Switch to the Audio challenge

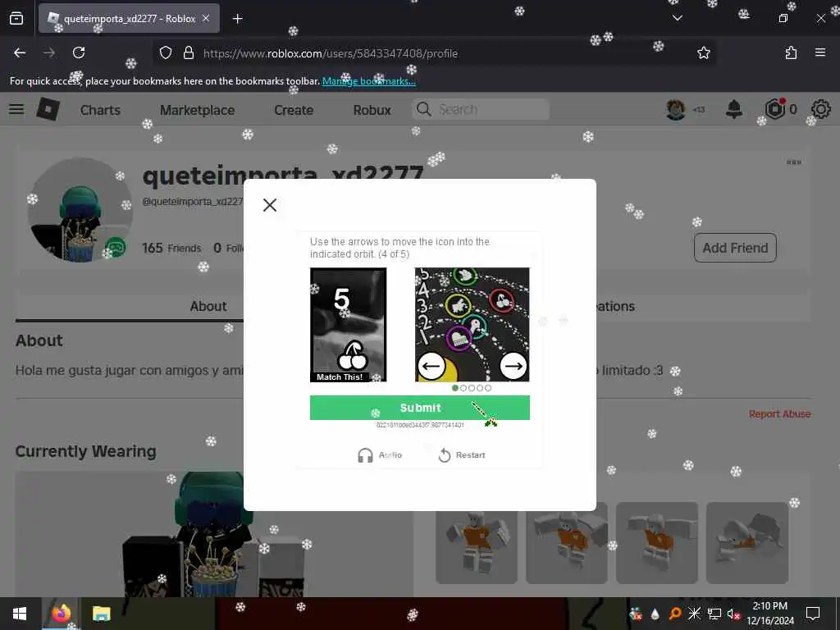(x=380, y=454)
